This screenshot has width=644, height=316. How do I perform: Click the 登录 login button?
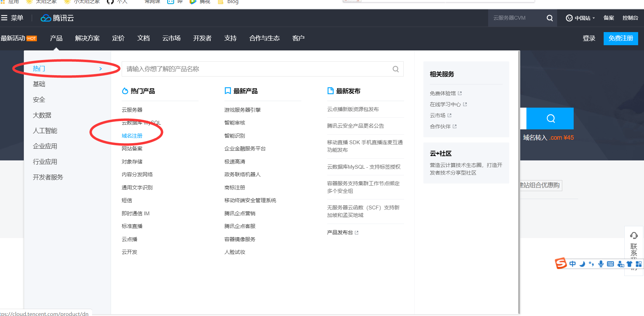(589, 38)
